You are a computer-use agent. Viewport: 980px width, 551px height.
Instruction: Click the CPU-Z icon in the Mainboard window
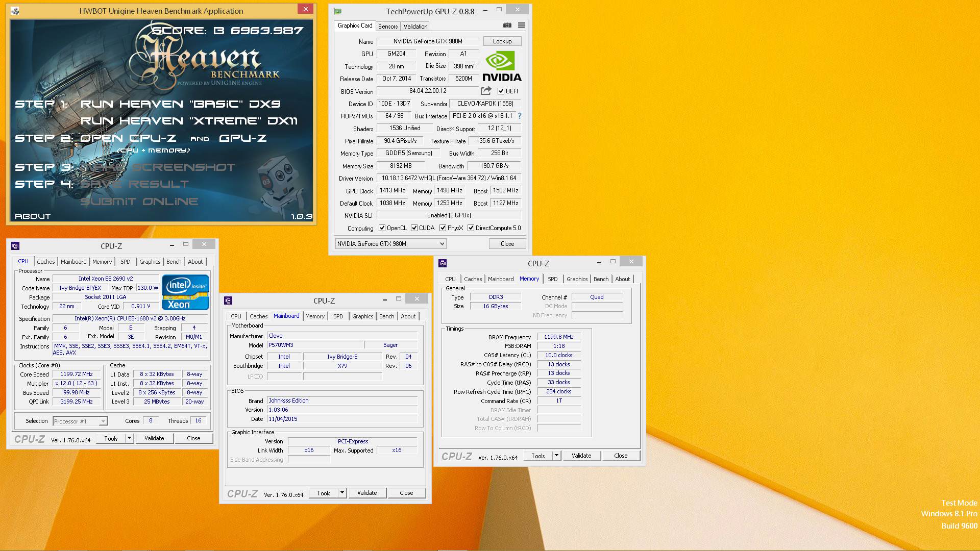click(x=228, y=300)
